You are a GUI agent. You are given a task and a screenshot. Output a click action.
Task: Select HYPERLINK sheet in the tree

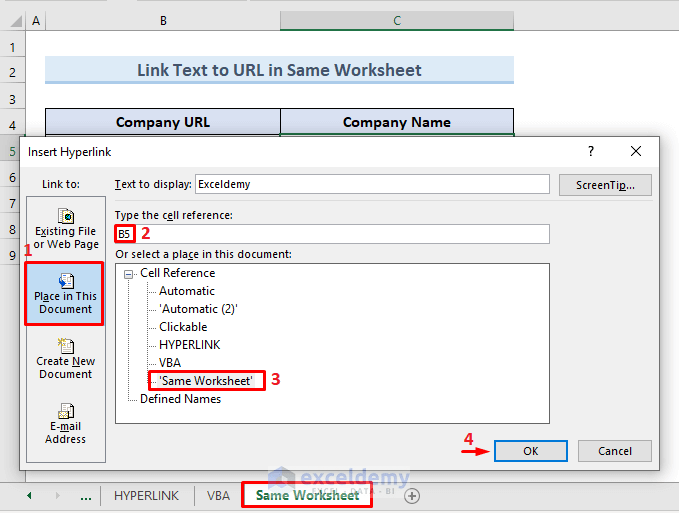click(189, 345)
